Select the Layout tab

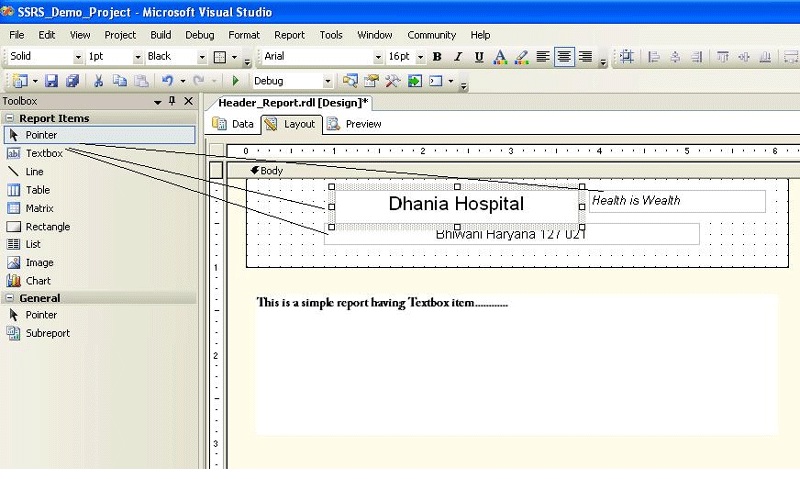click(291, 124)
